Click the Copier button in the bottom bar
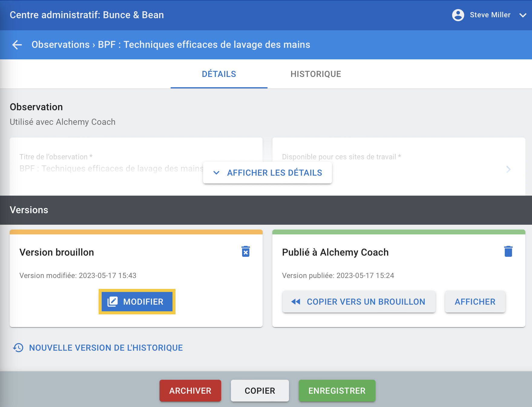 260,391
